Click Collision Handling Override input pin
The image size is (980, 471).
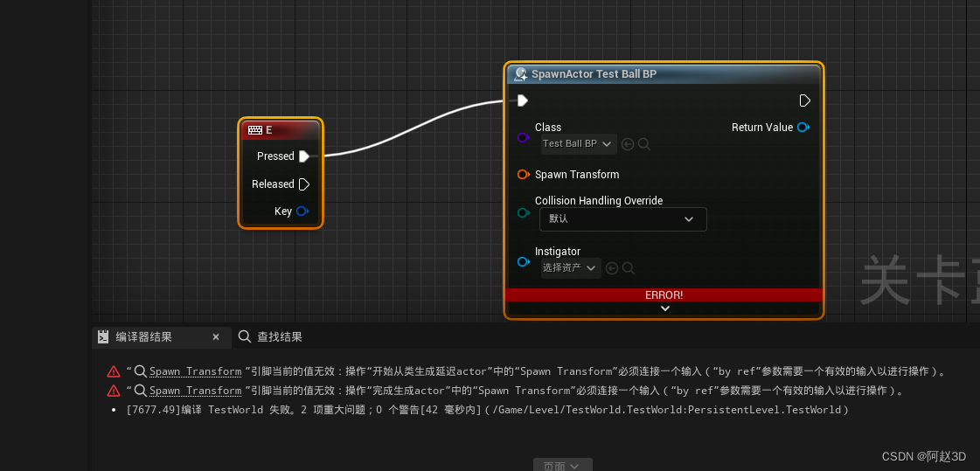(x=524, y=213)
